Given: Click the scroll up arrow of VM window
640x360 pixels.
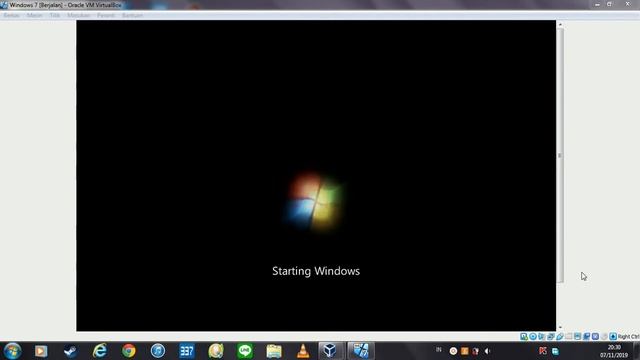Looking at the screenshot, I should (560, 25).
